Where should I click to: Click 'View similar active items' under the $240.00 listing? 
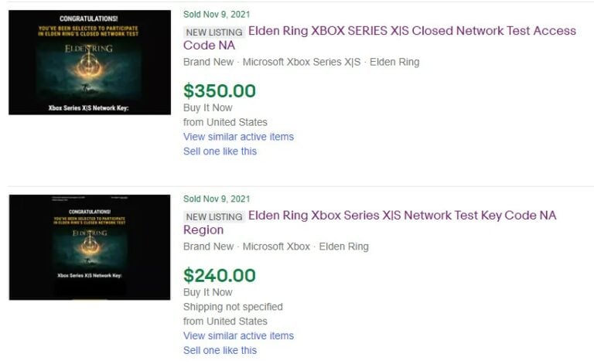point(238,336)
